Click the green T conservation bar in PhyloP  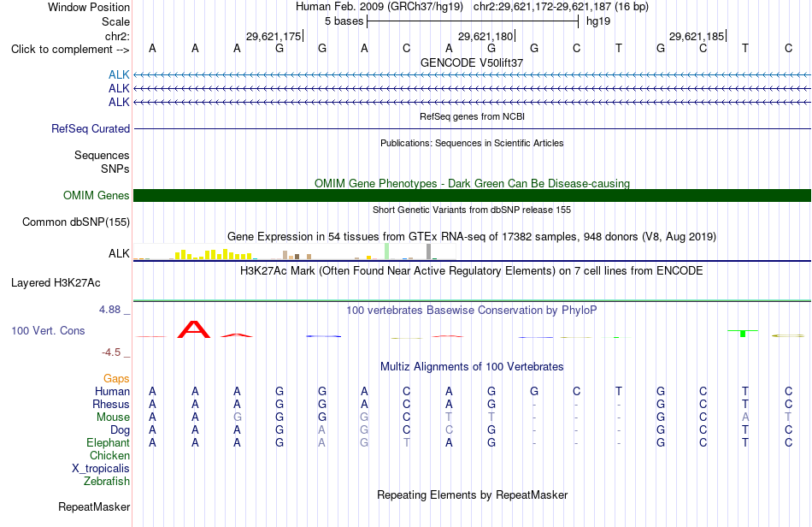click(x=743, y=333)
